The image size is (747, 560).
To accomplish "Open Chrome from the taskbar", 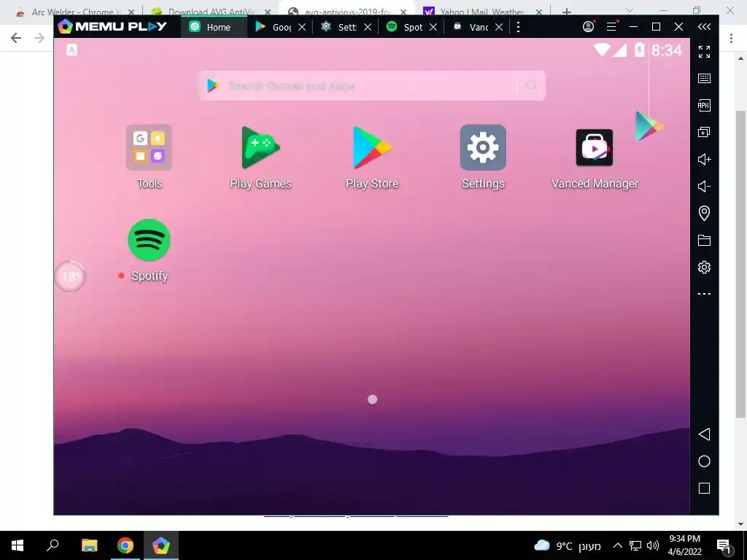I will (x=125, y=545).
